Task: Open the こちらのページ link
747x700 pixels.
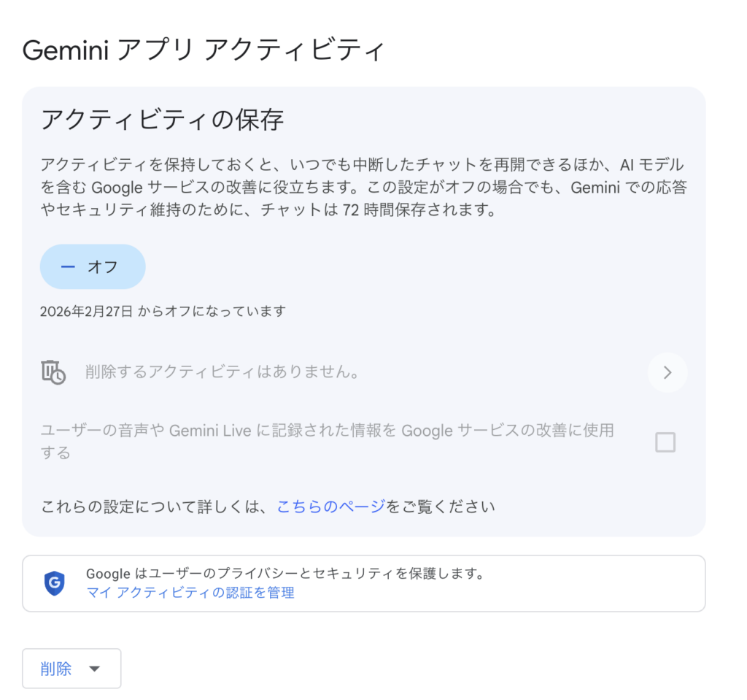Action: tap(330, 506)
